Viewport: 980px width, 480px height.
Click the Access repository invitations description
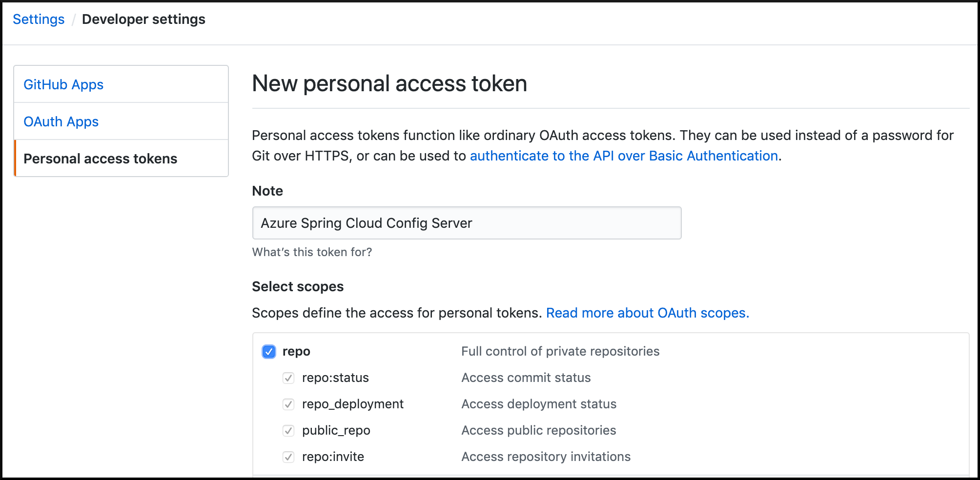[x=545, y=457]
